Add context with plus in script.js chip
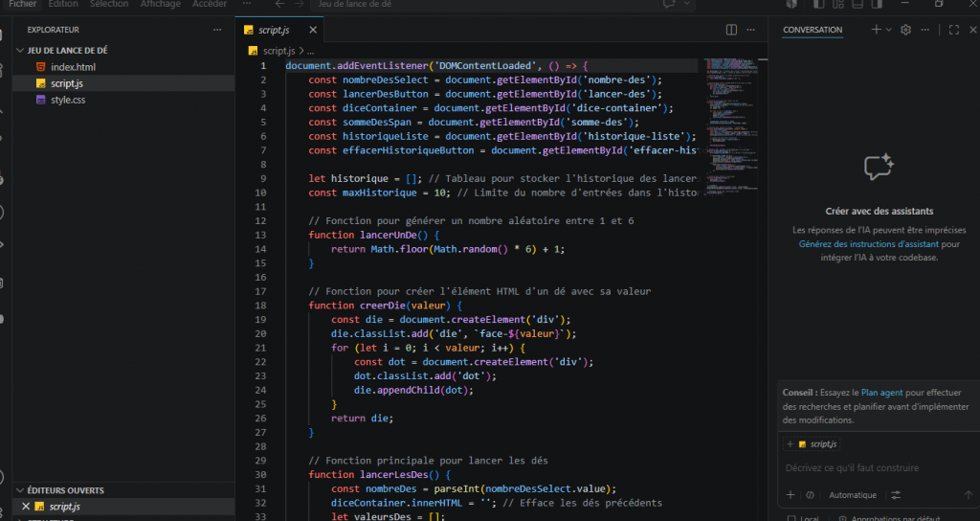Screen dimensions: 980x521 coord(790,444)
